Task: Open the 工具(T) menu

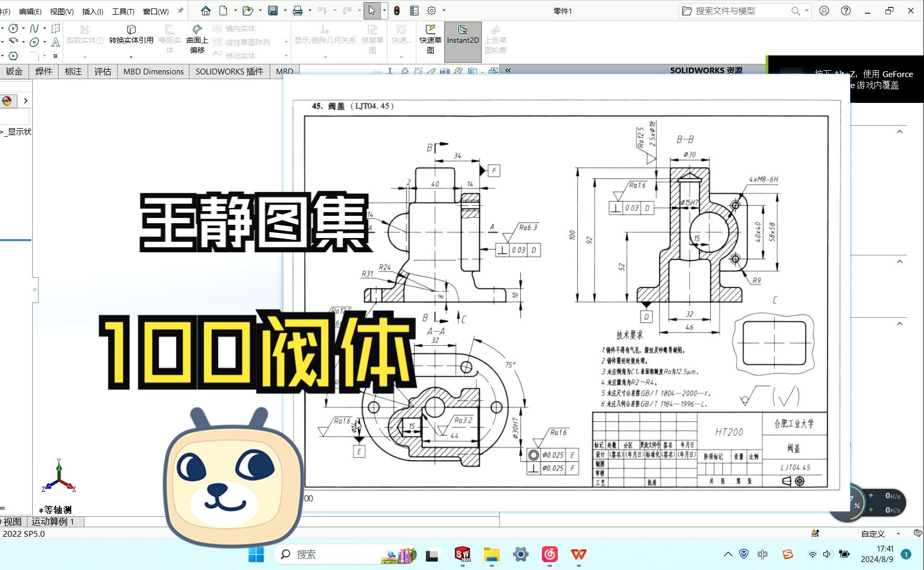Action: pyautogui.click(x=123, y=11)
